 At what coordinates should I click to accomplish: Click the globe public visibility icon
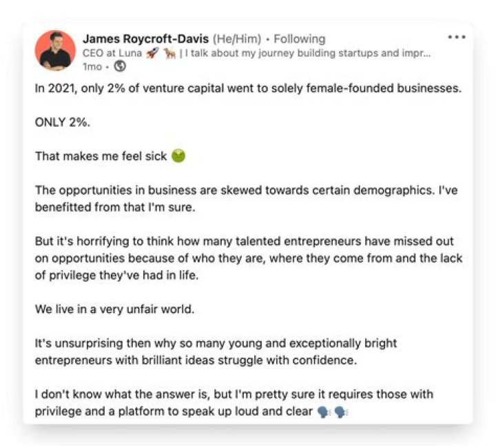120,67
